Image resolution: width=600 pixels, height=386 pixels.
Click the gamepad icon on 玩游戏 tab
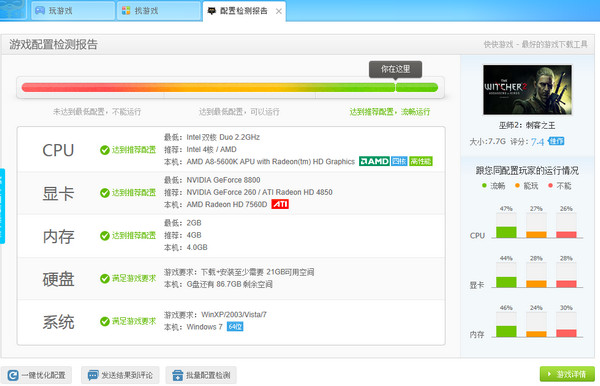[x=40, y=11]
